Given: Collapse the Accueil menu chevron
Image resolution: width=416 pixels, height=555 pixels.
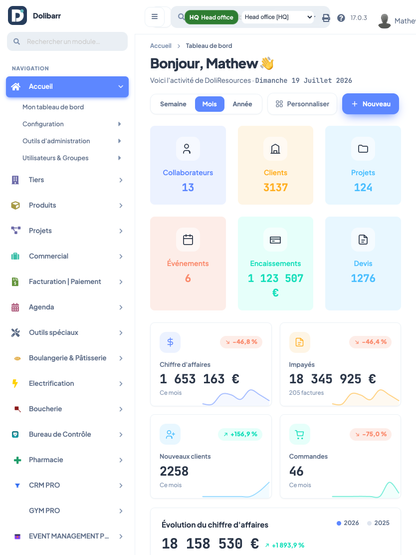Looking at the screenshot, I should tap(121, 86).
